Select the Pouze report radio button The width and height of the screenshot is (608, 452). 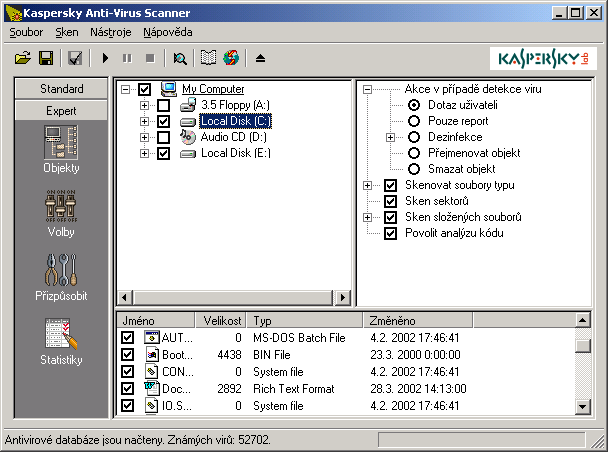pyautogui.click(x=414, y=121)
